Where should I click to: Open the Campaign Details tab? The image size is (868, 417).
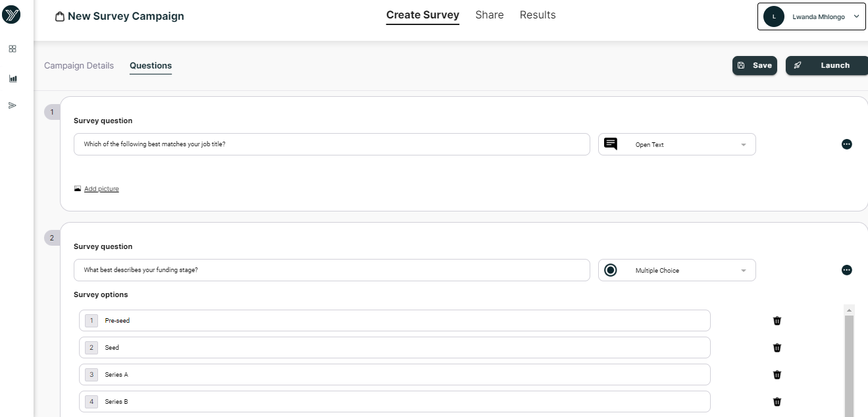79,66
